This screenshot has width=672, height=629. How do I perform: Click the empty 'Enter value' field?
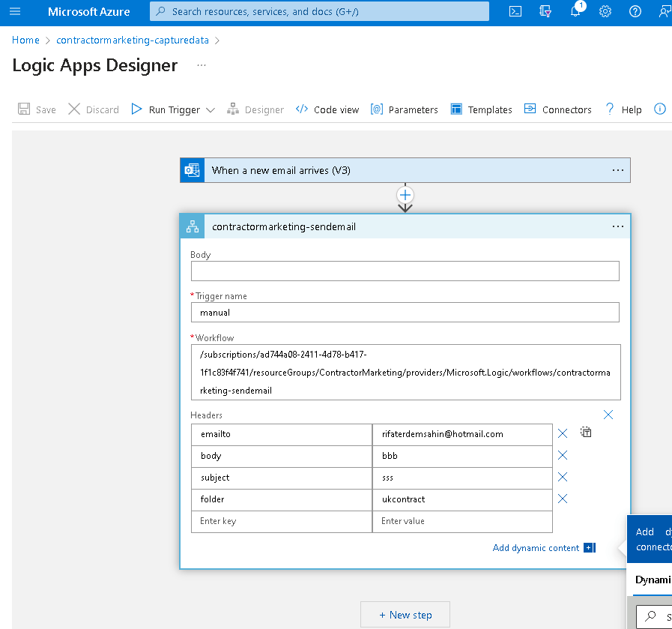pos(462,521)
